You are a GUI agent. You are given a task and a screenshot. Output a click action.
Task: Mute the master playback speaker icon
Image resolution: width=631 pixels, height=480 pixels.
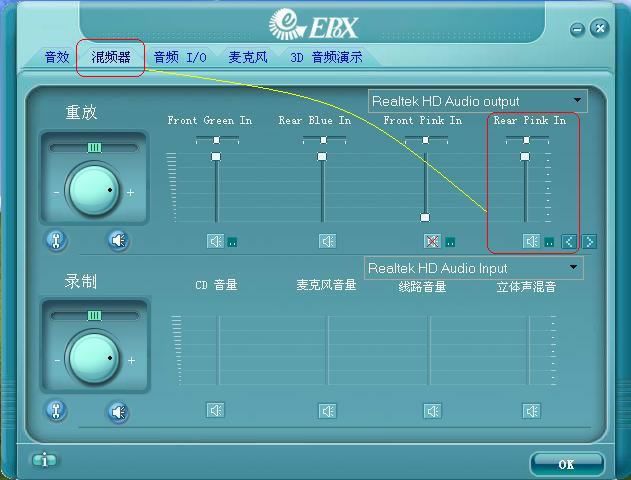click(118, 241)
